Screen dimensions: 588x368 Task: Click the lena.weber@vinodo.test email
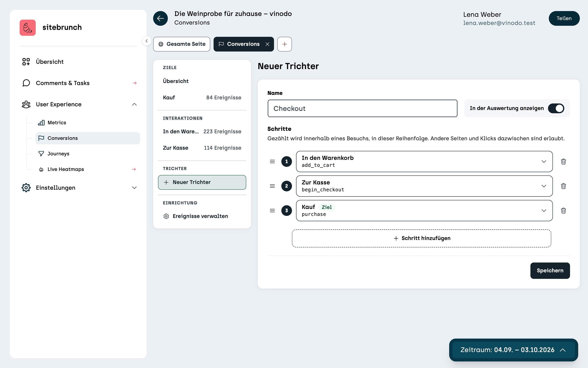point(499,23)
